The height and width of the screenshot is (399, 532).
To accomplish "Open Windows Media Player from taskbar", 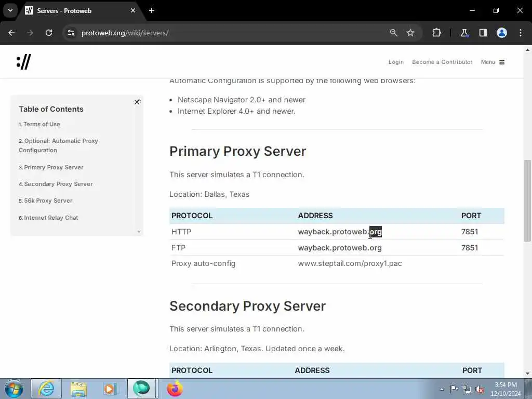I will click(110, 389).
